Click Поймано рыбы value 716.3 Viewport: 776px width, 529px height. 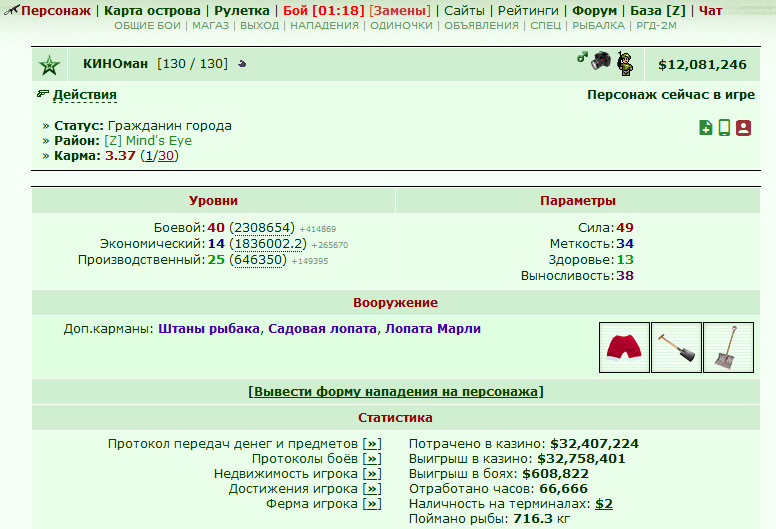click(533, 519)
